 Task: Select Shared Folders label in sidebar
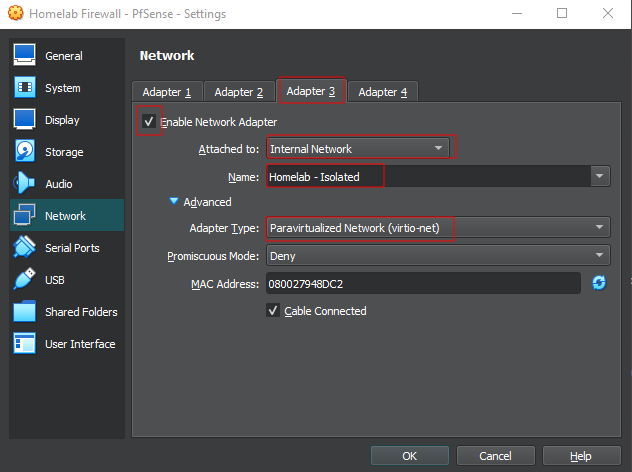click(x=81, y=312)
